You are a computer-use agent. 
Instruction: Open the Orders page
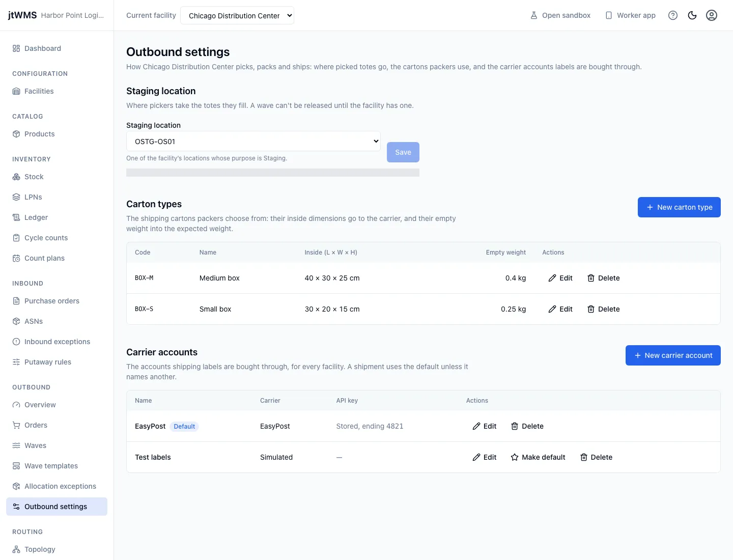tap(57, 425)
